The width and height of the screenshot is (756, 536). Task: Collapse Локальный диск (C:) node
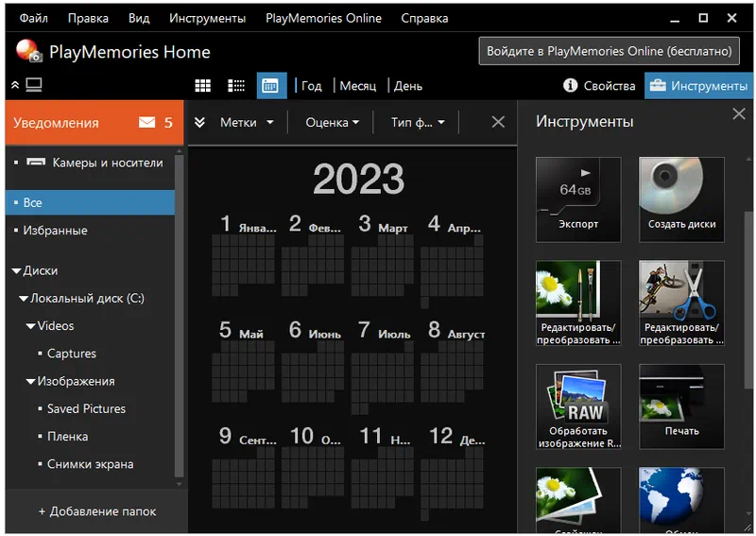pos(24,299)
